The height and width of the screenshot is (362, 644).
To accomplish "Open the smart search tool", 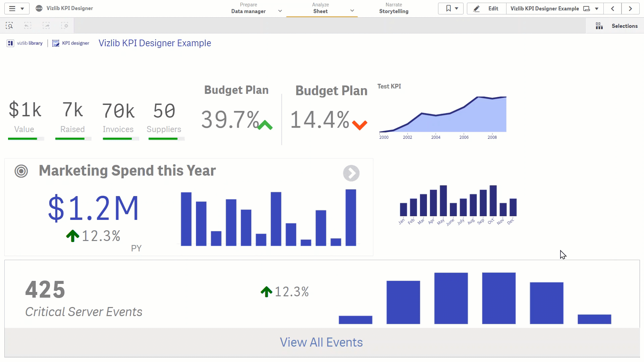I will pos(9,26).
